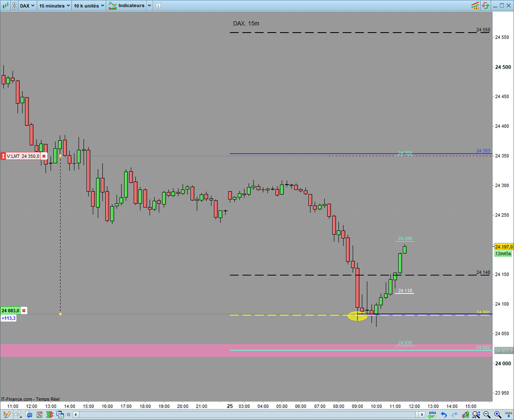Image resolution: width=514 pixels, height=420 pixels.
Task: Click the yellow ellipse drawing on the chart
Action: 357,316
